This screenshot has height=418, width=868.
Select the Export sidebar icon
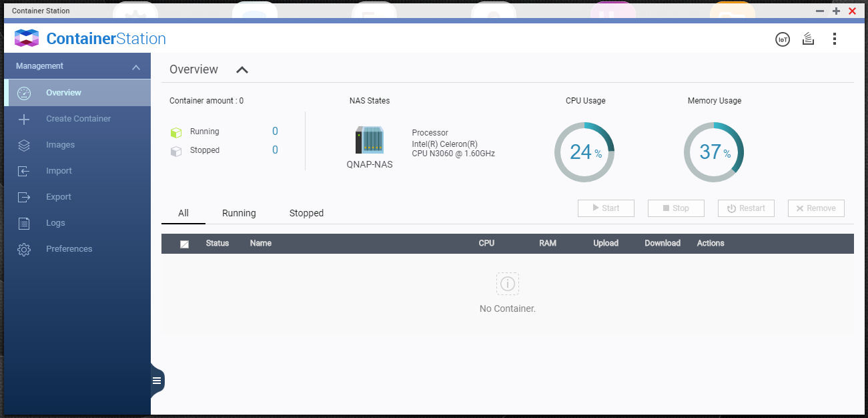click(24, 197)
